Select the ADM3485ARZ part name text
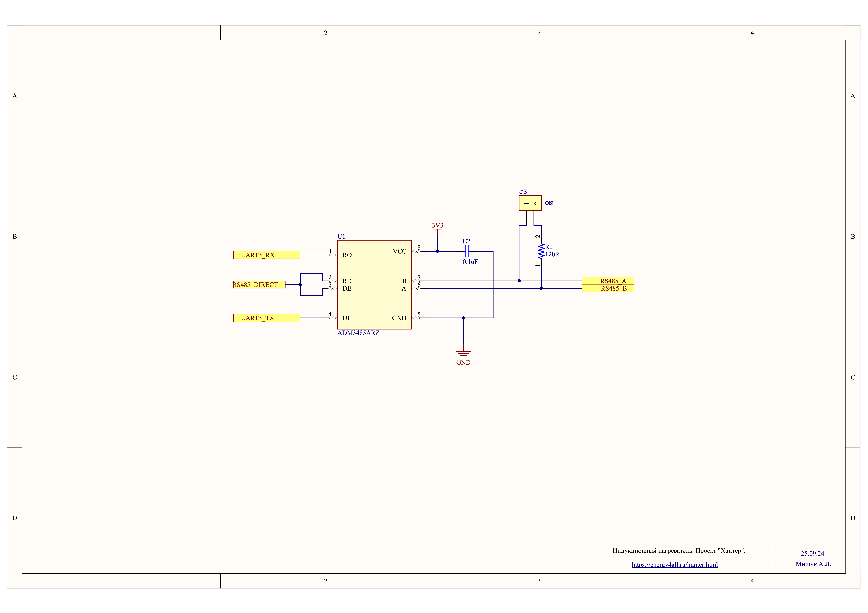 point(358,333)
